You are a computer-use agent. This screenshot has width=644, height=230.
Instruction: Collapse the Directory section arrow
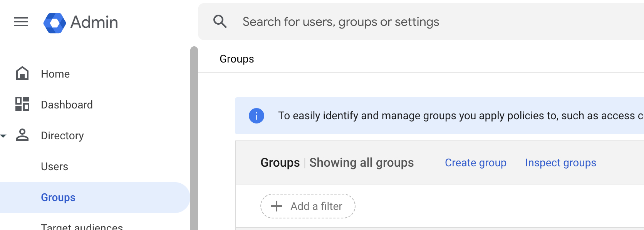[x=3, y=136]
